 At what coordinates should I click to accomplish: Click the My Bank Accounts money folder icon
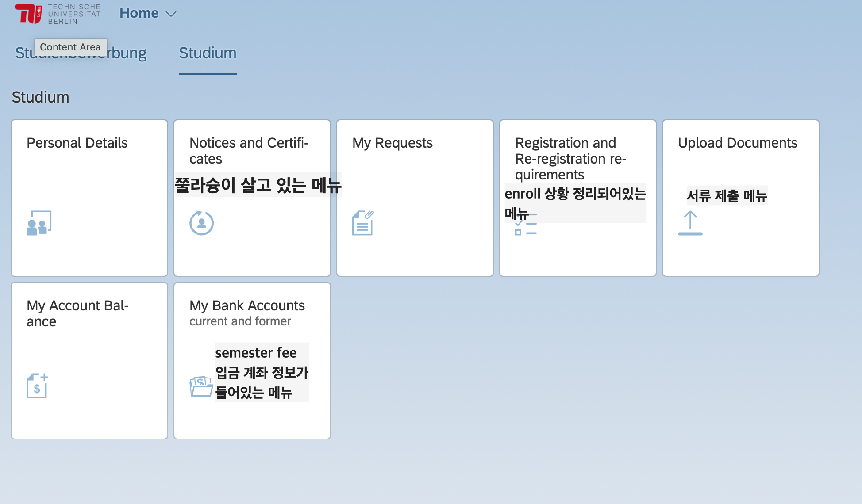point(201,386)
